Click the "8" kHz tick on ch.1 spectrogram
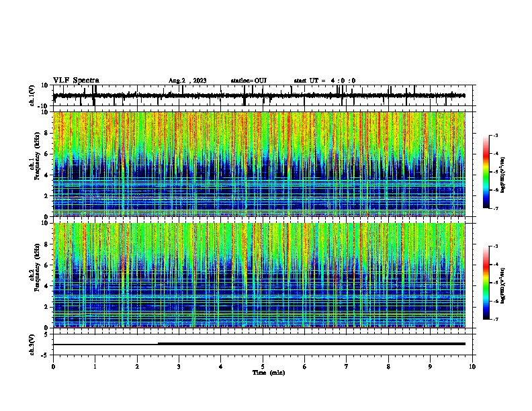The height and width of the screenshot is (411, 532). (46, 133)
